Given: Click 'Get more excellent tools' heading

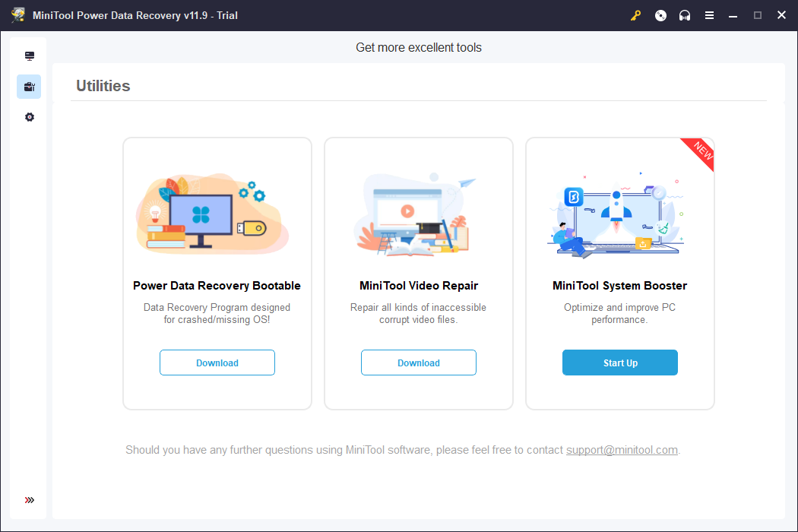Looking at the screenshot, I should pos(418,47).
